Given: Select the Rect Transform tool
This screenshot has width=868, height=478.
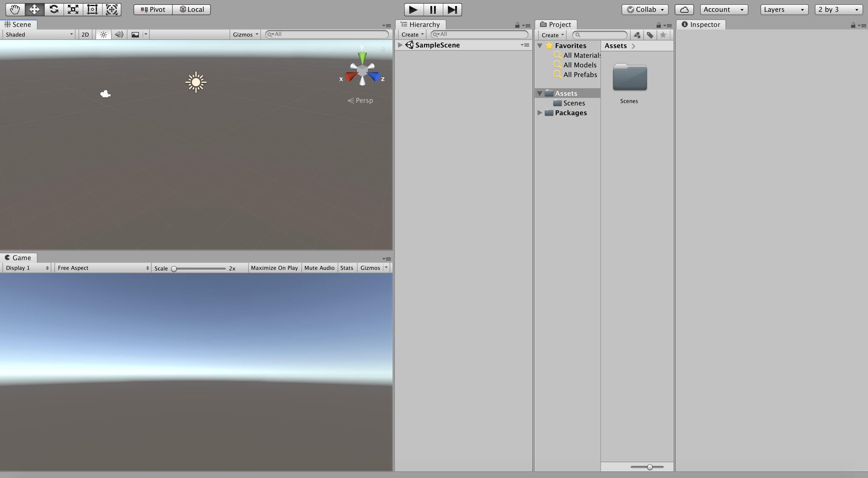Looking at the screenshot, I should click(92, 9).
